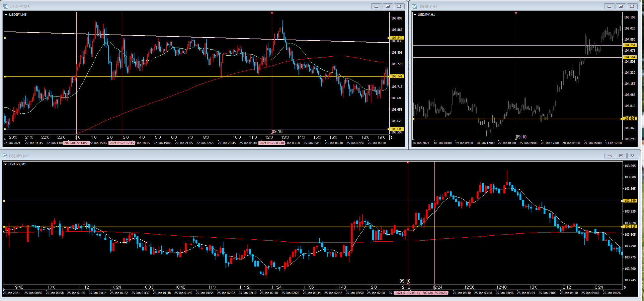Maximize the USDJPY,M1 chart window
This screenshot has width=644, height=301.
tap(621, 156)
